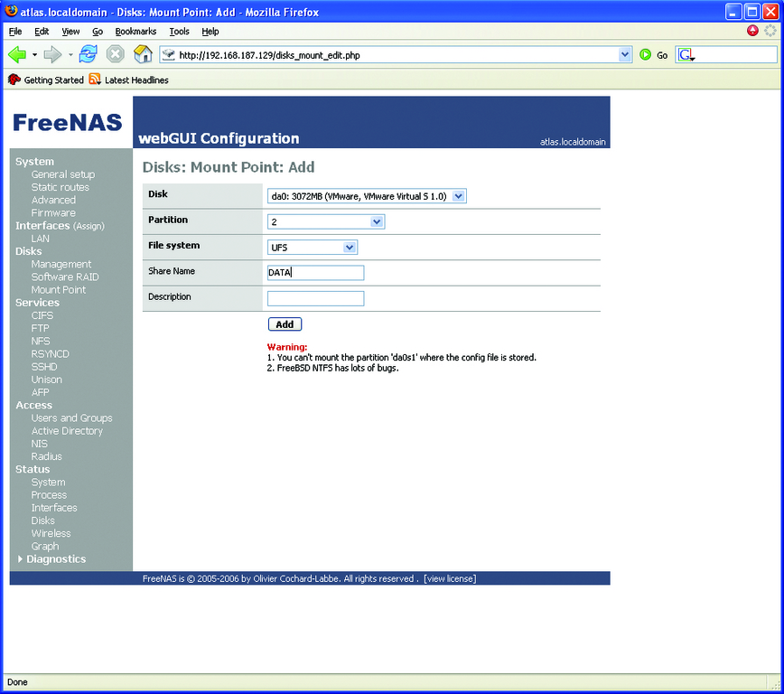
Task: Open the Tools menu
Action: tap(179, 32)
